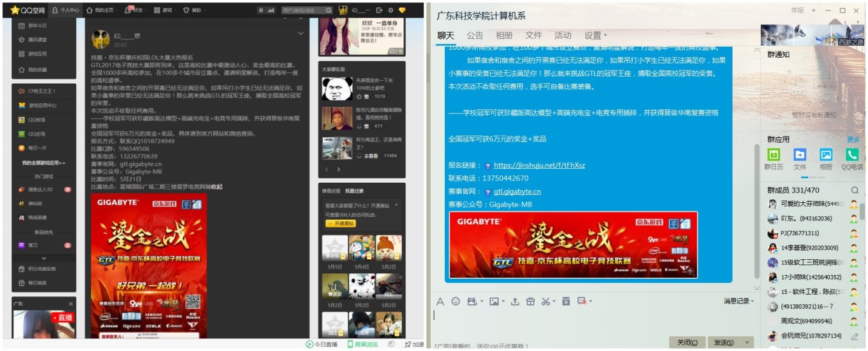
Task: Open the 相册 group app icon
Action: click(x=826, y=155)
